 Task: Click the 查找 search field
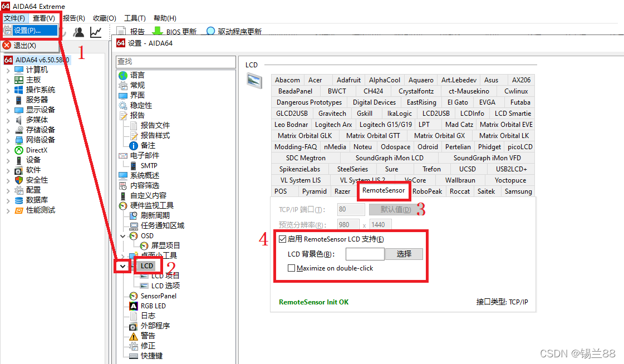(175, 62)
